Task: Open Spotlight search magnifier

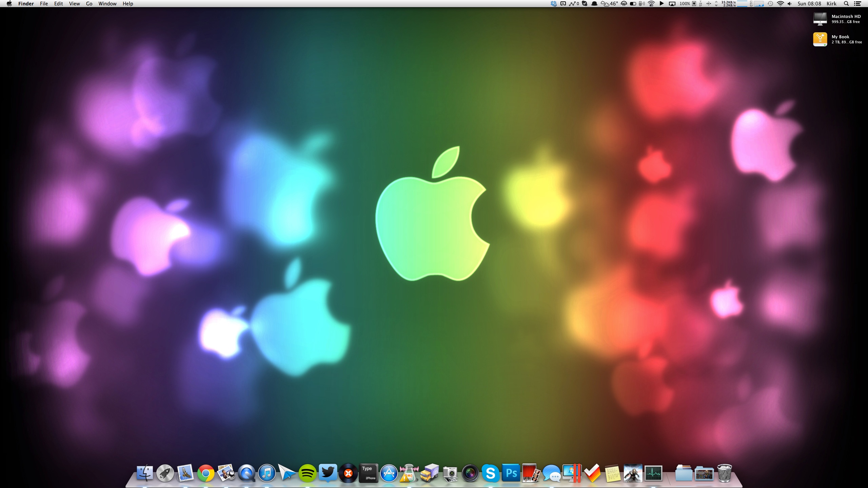Action: (x=846, y=4)
